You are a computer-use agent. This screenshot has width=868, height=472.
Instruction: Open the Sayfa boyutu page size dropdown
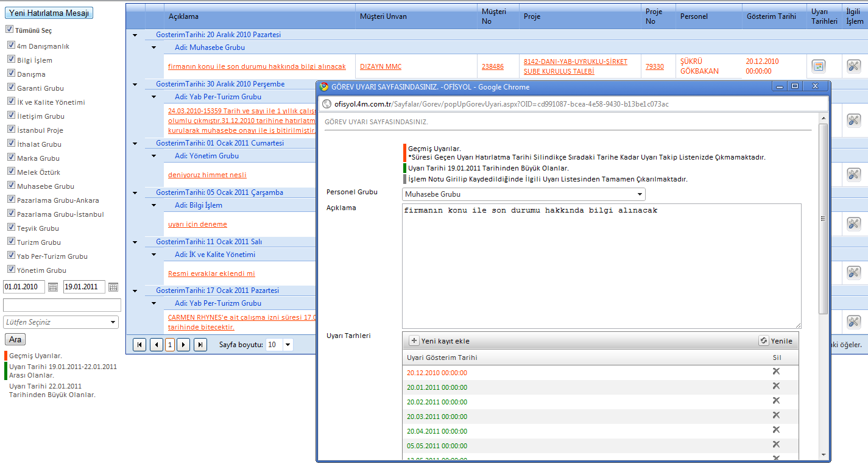click(x=288, y=345)
